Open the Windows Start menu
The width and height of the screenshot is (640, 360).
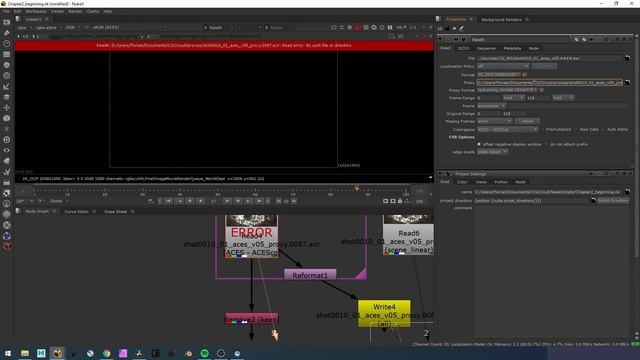pos(8,353)
